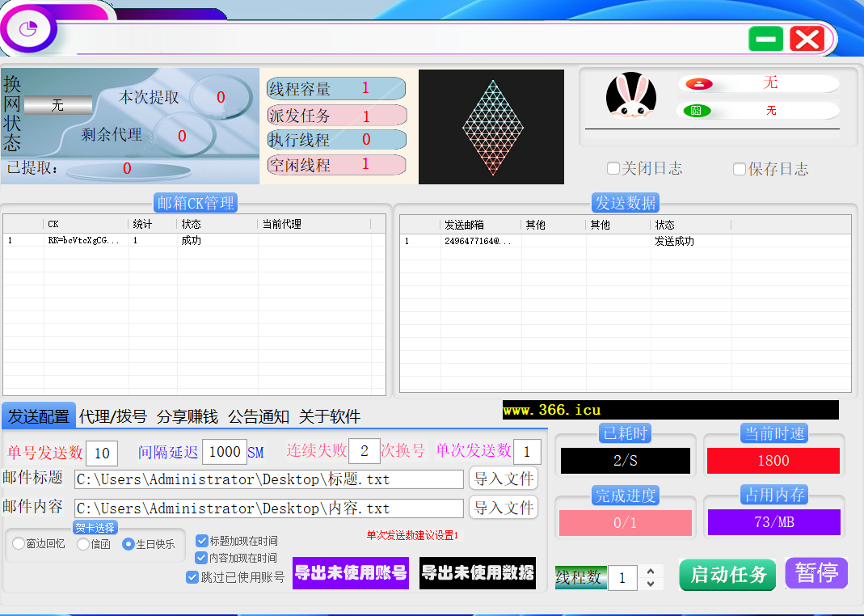Screen dimensions: 864x616
Task: Uncheck 跳过已使用账号 option
Action: coord(192,577)
